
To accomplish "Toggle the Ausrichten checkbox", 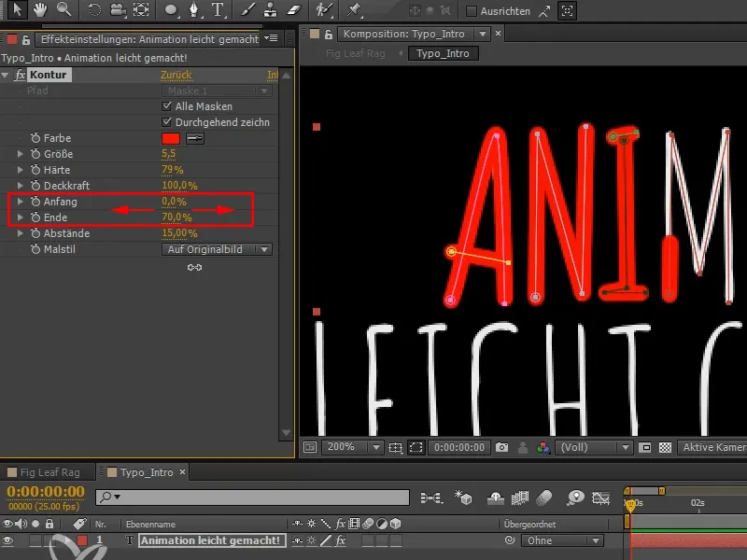I will pos(472,11).
